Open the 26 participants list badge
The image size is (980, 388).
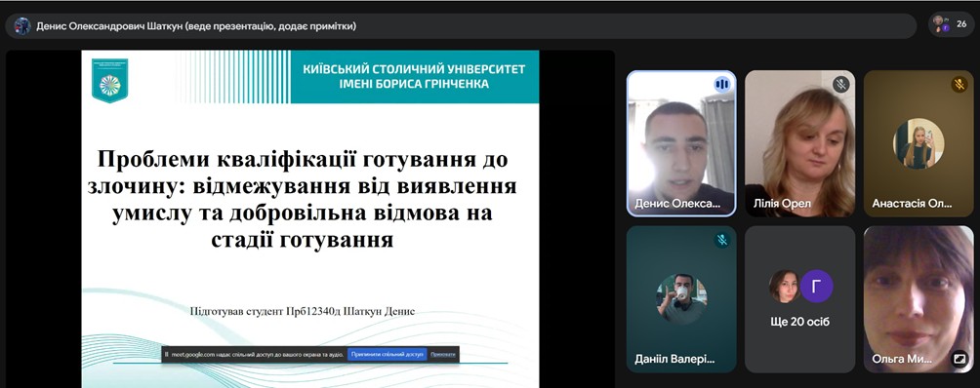951,25
